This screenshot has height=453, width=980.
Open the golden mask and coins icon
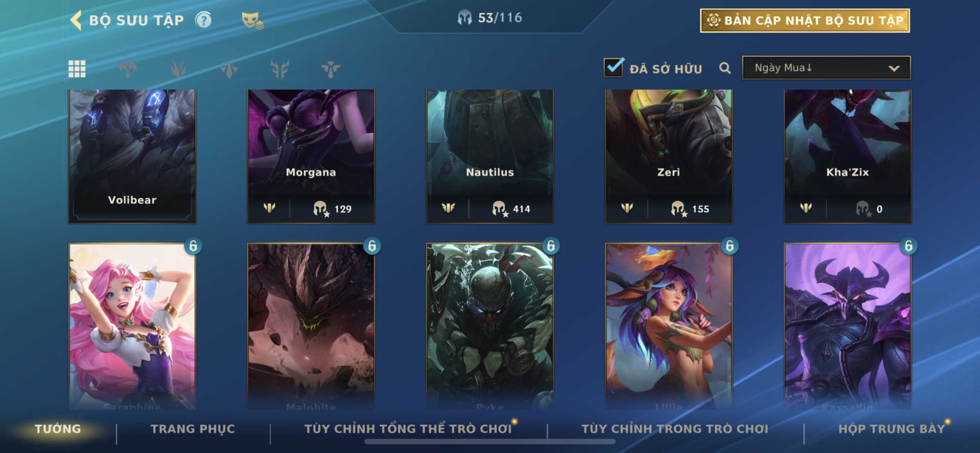click(x=253, y=20)
